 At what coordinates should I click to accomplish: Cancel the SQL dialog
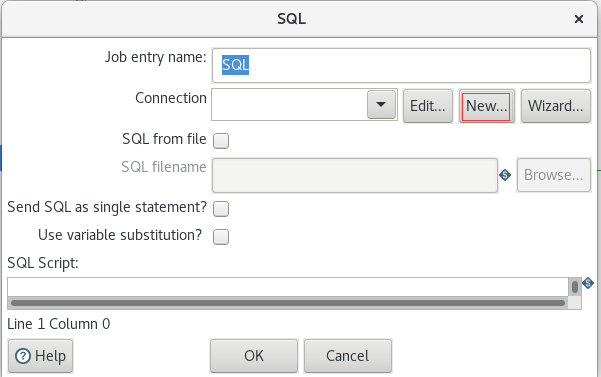[x=348, y=356]
